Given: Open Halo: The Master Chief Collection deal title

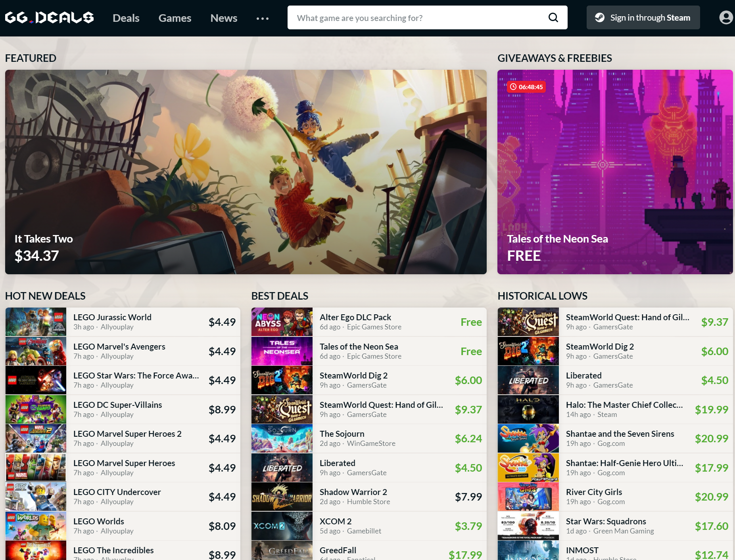Looking at the screenshot, I should point(624,405).
